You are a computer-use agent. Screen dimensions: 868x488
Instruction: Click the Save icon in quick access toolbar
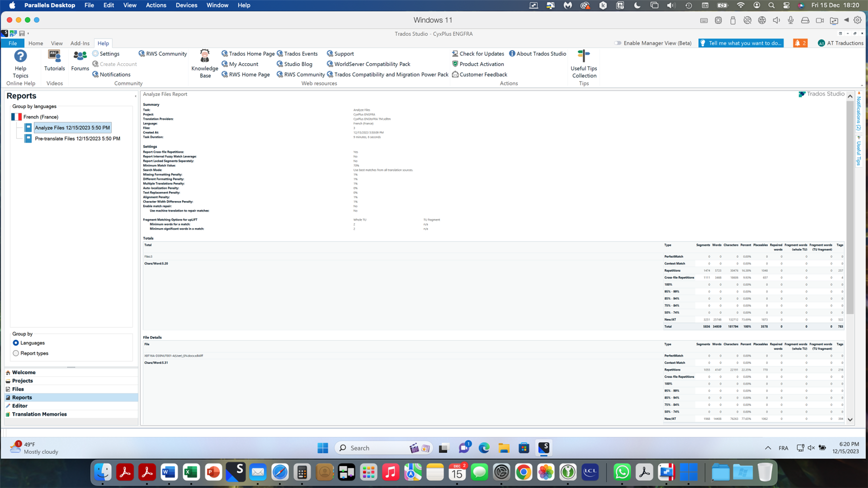22,33
